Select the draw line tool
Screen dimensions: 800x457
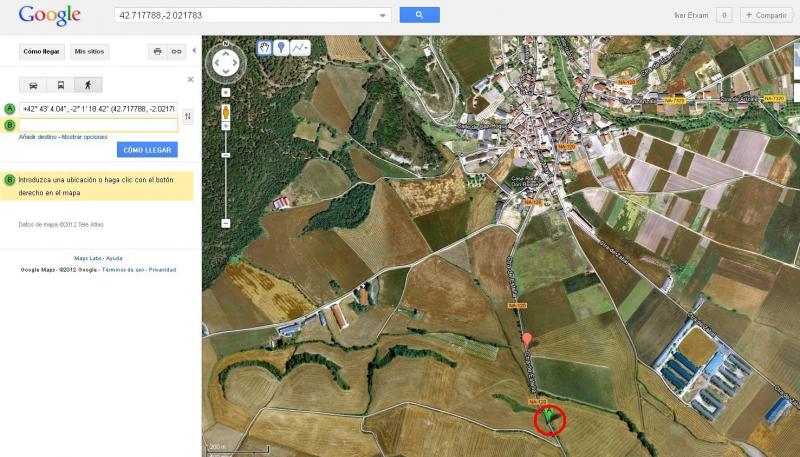pyautogui.click(x=299, y=47)
